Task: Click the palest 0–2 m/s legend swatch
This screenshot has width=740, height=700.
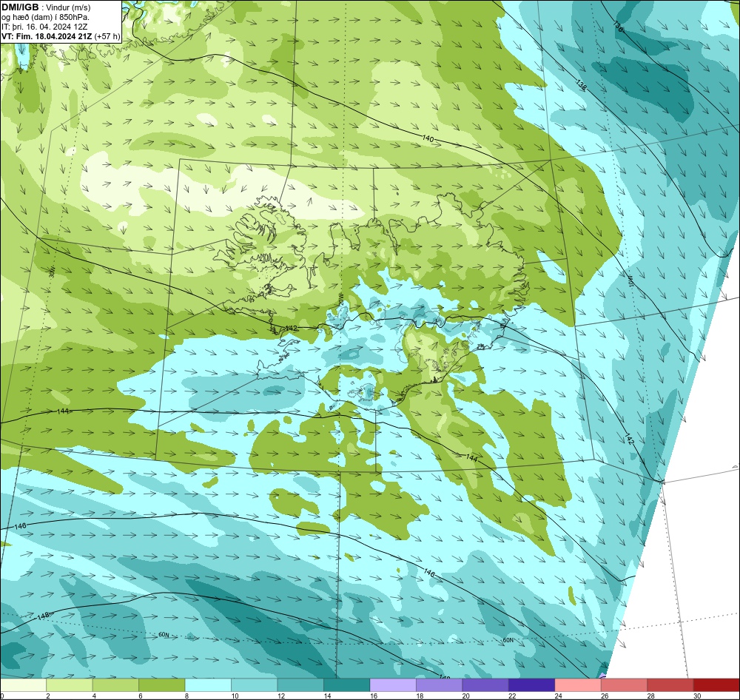Action: (23, 685)
